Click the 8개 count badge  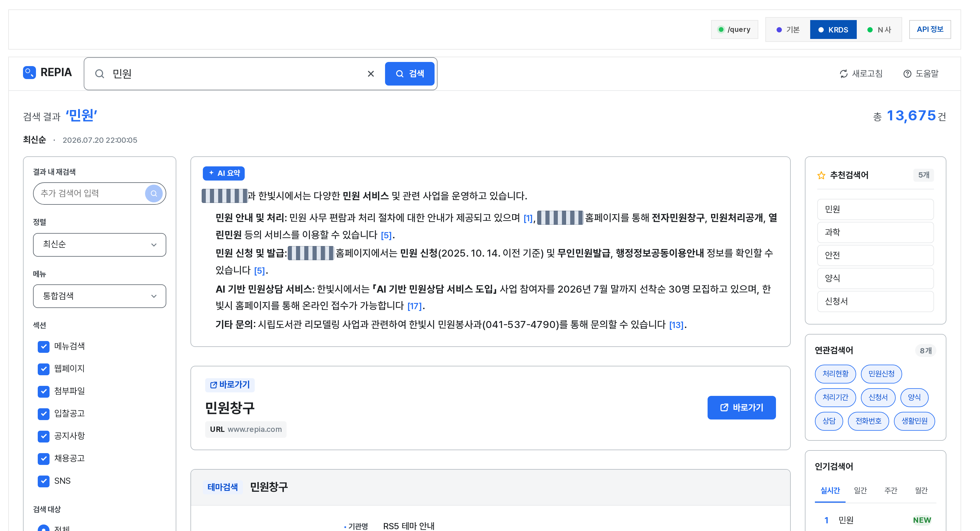(x=925, y=351)
